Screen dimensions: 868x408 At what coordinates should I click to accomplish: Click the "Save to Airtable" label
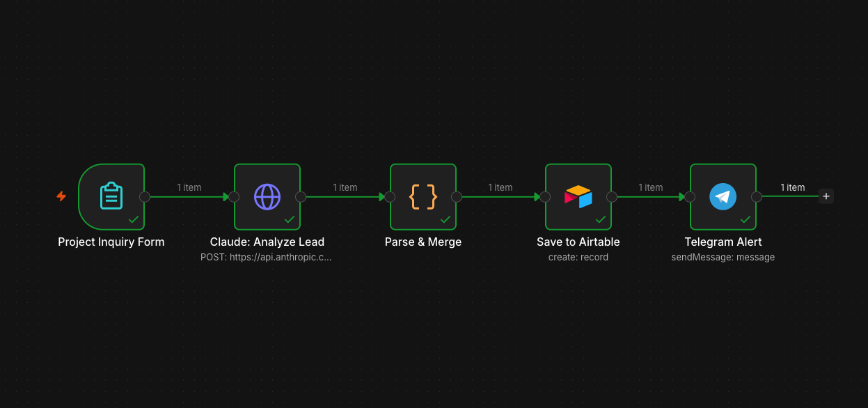click(x=578, y=242)
